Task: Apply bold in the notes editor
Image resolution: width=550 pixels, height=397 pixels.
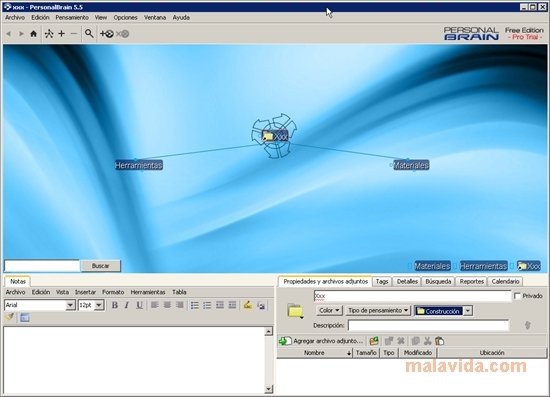Action: [114, 305]
